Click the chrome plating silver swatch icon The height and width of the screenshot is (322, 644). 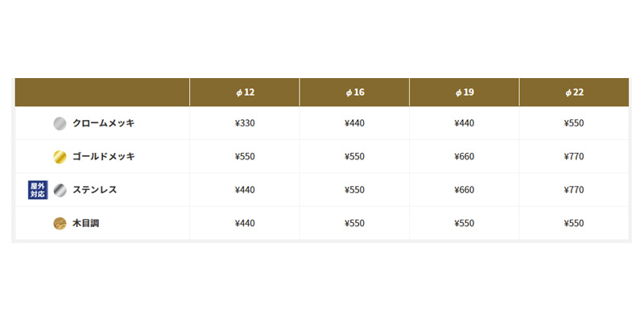(x=60, y=124)
